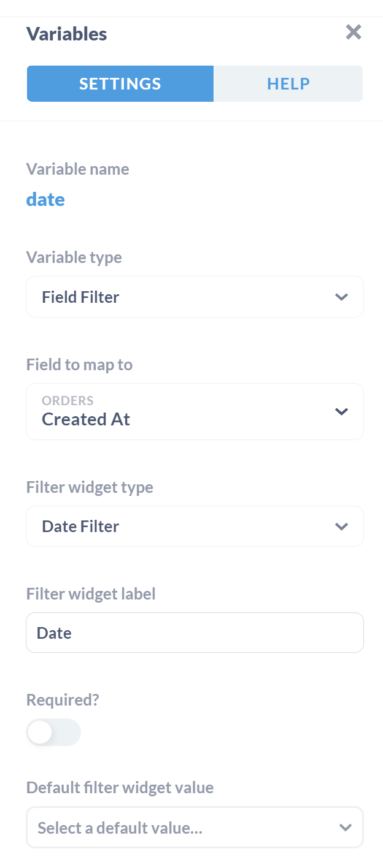Close the Variables panel with the X icon
Image resolution: width=383 pixels, height=868 pixels.
click(354, 32)
